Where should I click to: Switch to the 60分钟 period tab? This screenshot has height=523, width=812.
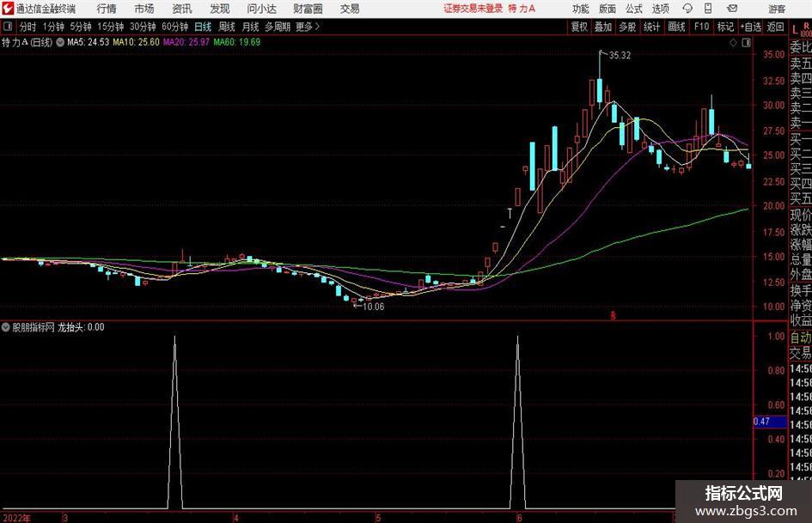click(174, 27)
